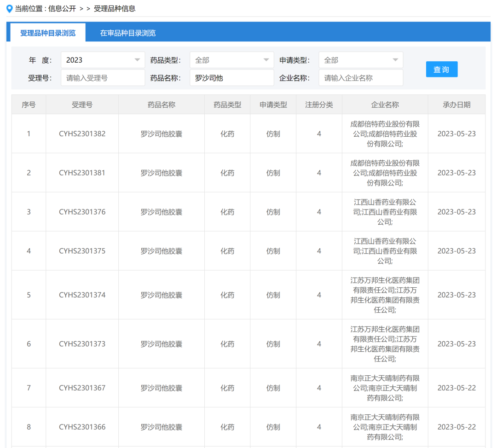Expand the 药品类型 dropdown
Viewport: 497px width, 448px height.
(x=231, y=60)
